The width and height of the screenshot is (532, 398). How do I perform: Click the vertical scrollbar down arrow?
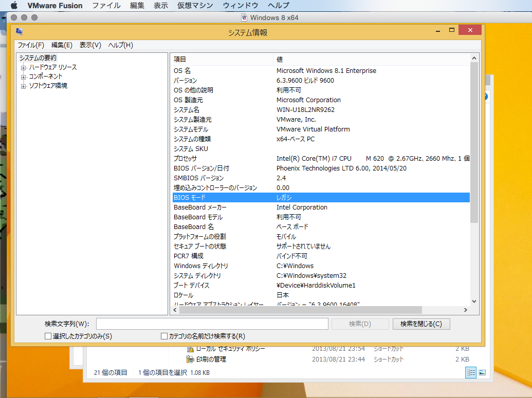(x=474, y=301)
